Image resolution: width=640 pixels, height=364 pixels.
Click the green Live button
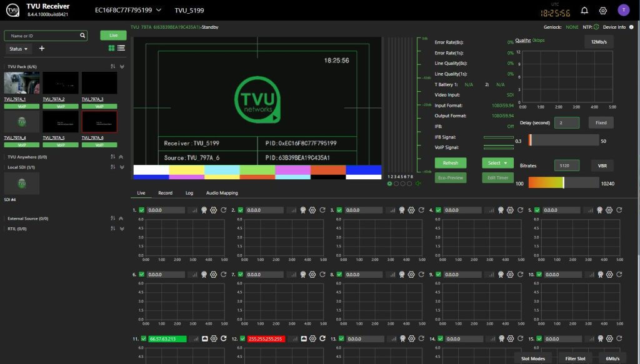pos(114,36)
